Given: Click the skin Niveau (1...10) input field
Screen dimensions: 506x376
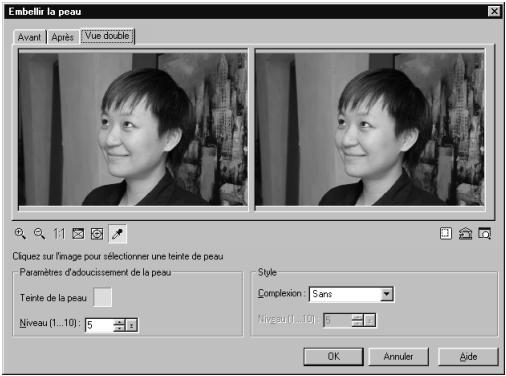Looking at the screenshot, I should 99,325.
